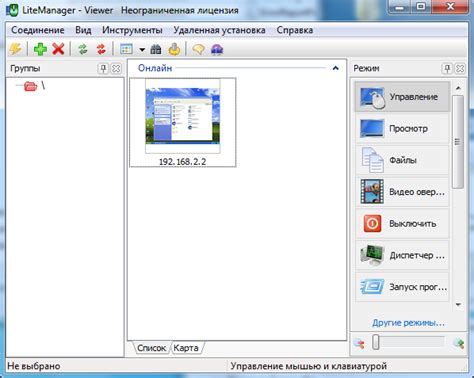Open view style dropdown arrow in toolbar
This screenshot has width=474, height=378.
coord(142,50)
